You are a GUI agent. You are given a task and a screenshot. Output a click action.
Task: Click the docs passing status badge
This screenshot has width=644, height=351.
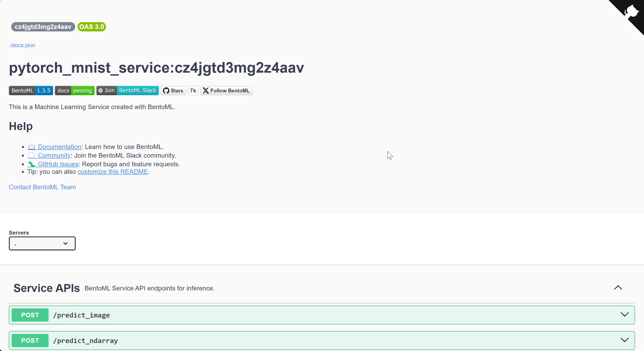[74, 90]
